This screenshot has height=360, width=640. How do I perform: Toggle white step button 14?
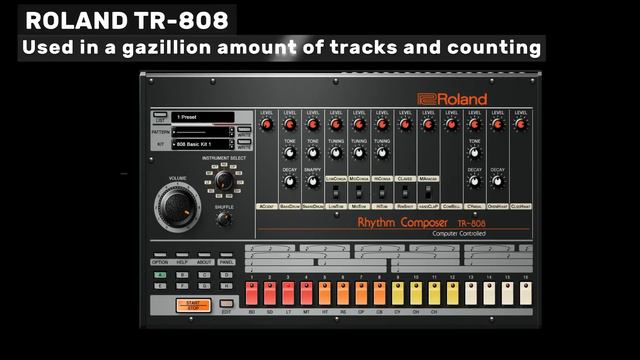click(489, 293)
